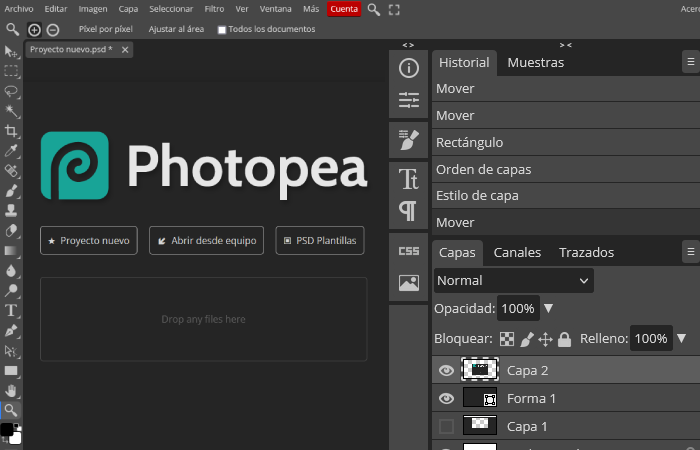Select the Lasso tool

(x=11, y=92)
